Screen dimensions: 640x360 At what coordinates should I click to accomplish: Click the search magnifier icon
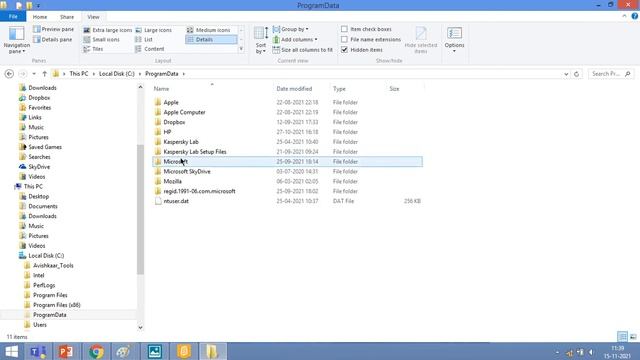click(x=628, y=74)
